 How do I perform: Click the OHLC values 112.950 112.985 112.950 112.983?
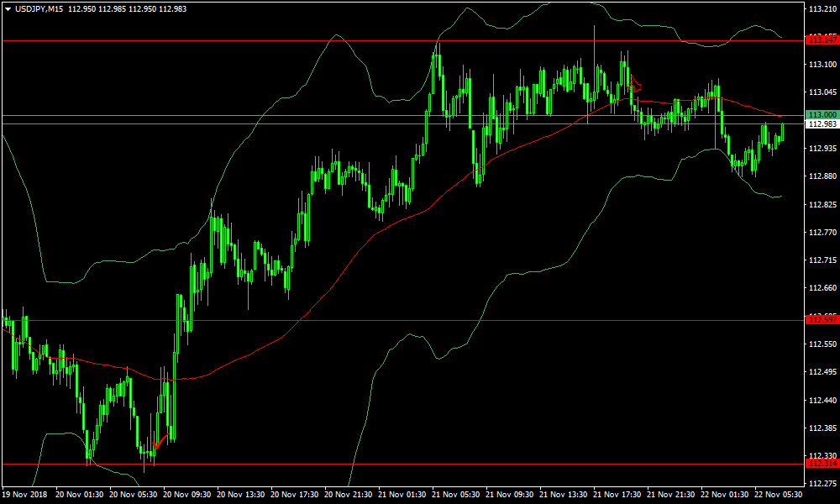[128, 9]
